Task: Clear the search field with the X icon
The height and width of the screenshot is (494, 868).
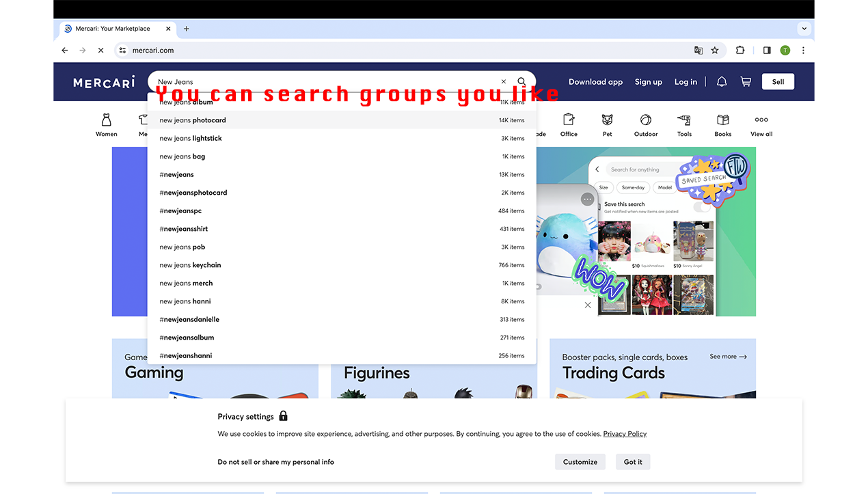Action: (504, 81)
